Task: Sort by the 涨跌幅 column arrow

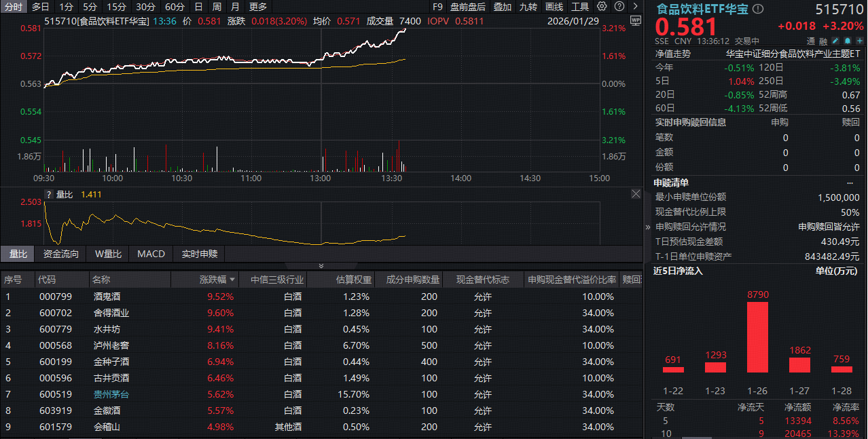Action: 233,280
